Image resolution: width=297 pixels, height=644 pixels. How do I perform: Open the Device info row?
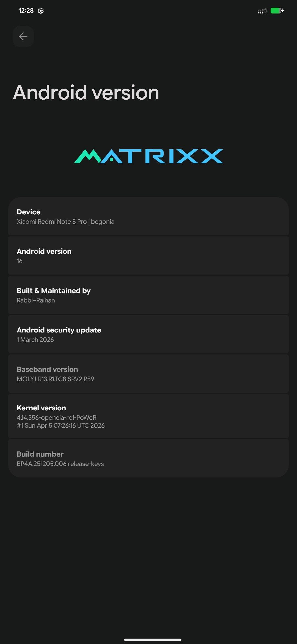pos(148,216)
